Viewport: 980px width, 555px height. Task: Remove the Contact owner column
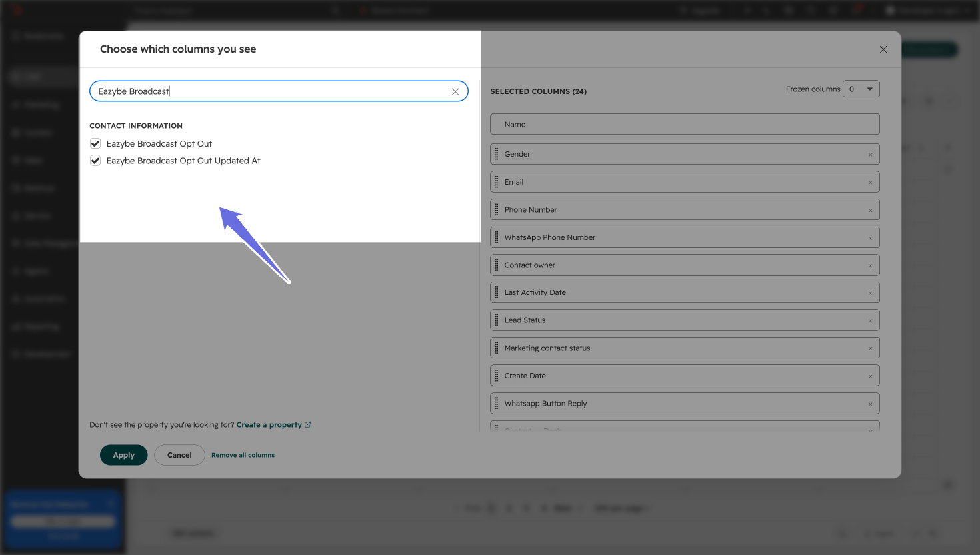coord(870,266)
